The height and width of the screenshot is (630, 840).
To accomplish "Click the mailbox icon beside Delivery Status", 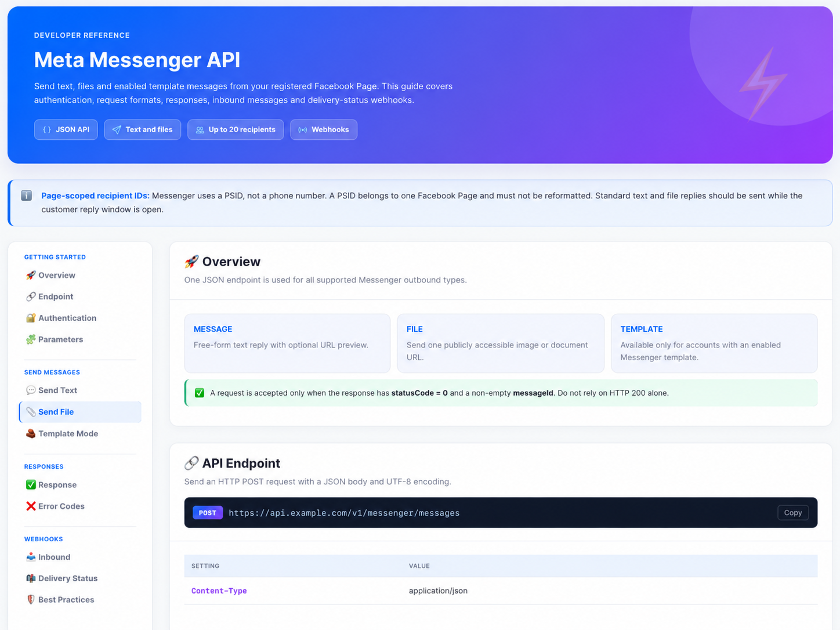I will (x=31, y=578).
